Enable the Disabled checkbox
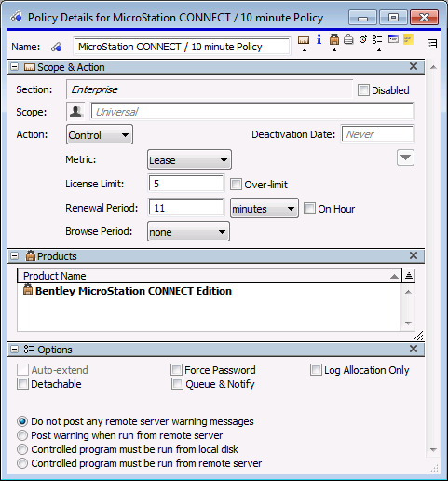This screenshot has height=481, width=448. [363, 90]
